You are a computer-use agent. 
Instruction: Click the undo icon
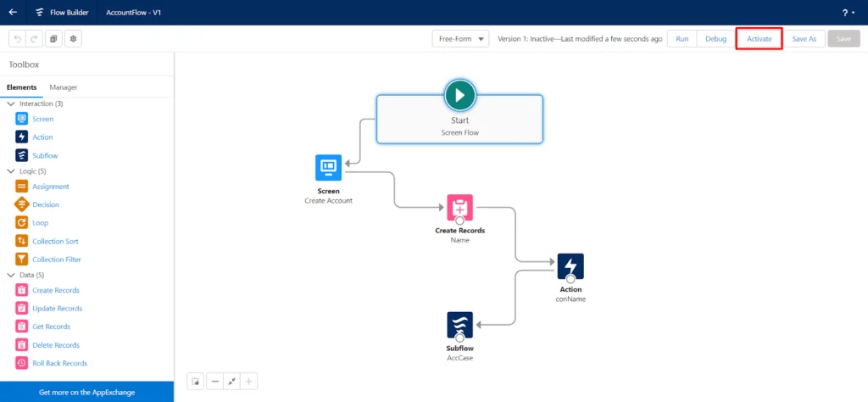pyautogui.click(x=18, y=39)
